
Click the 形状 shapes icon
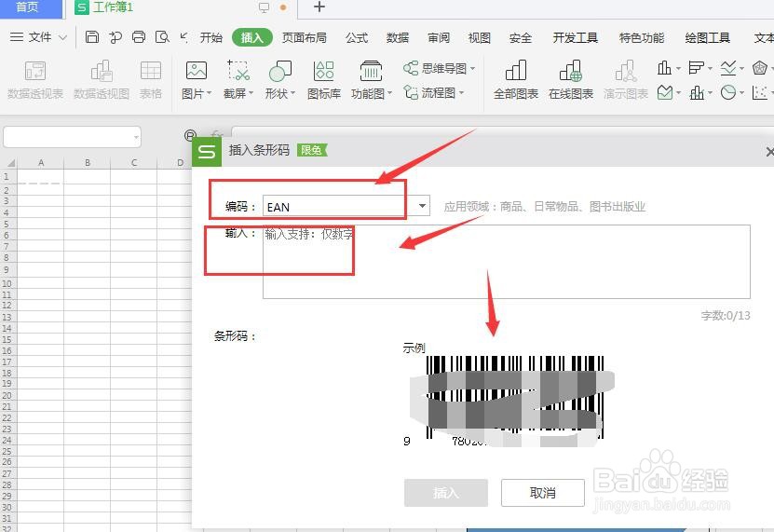pyautogui.click(x=279, y=71)
